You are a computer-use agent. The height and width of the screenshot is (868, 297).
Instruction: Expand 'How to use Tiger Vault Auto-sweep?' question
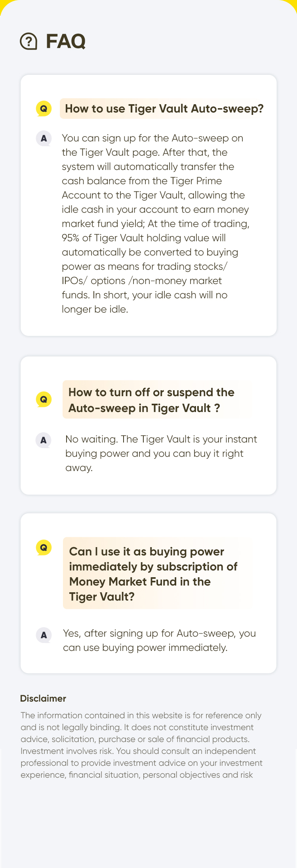point(164,109)
